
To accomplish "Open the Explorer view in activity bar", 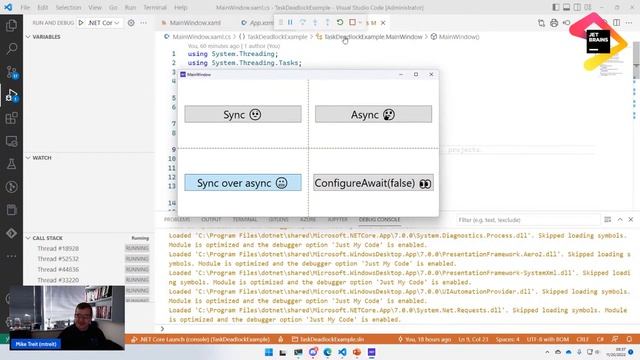I will tap(11, 26).
